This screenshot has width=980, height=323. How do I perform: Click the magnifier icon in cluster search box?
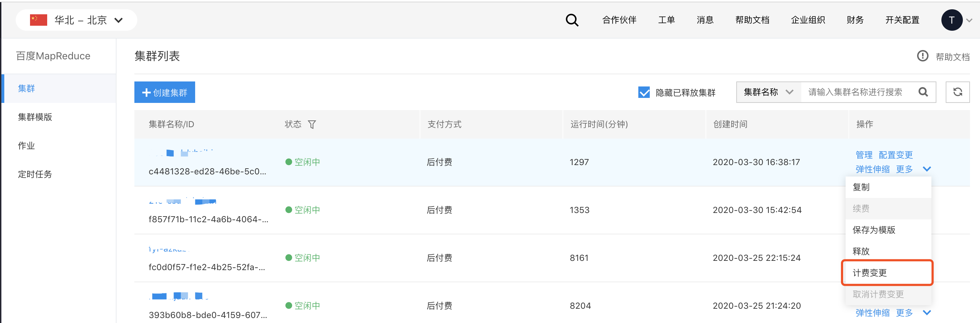923,92
